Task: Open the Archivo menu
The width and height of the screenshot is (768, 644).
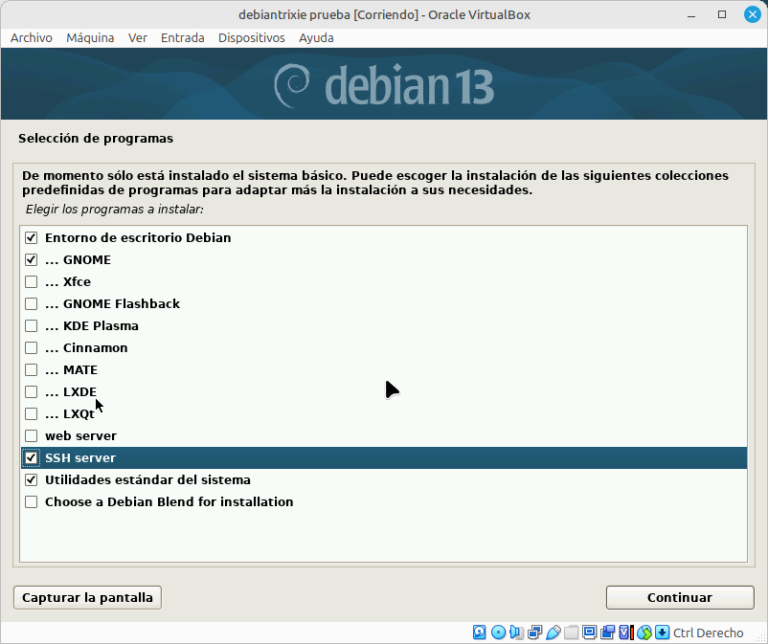Action: 31,38
